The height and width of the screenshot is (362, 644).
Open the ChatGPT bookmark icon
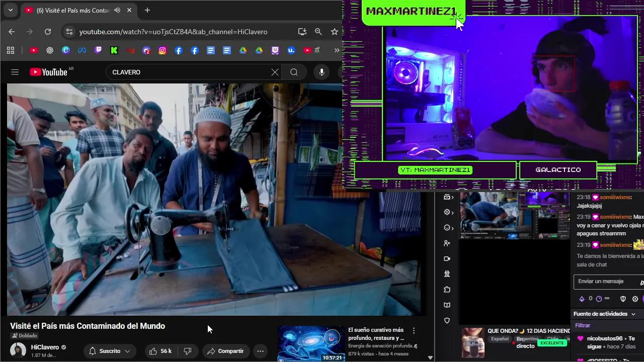50,50
